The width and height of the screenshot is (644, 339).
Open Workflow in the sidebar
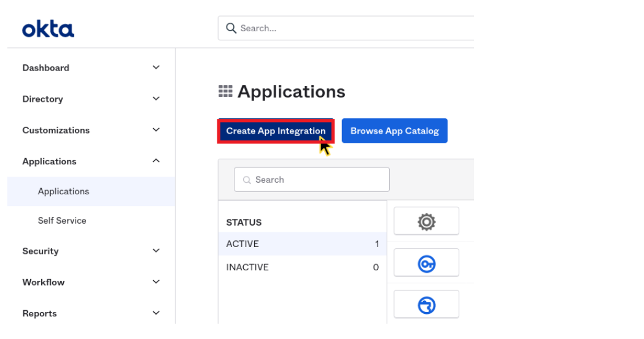coord(44,282)
